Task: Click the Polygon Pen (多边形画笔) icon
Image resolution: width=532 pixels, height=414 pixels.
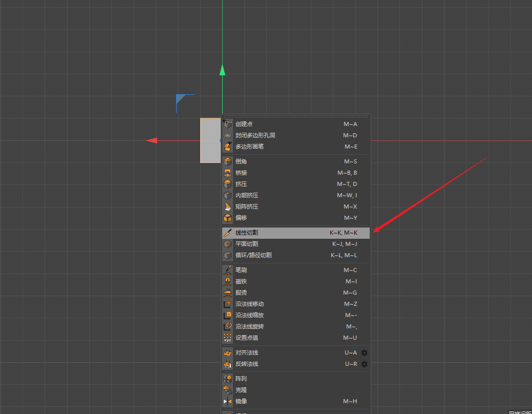Action: [228, 147]
